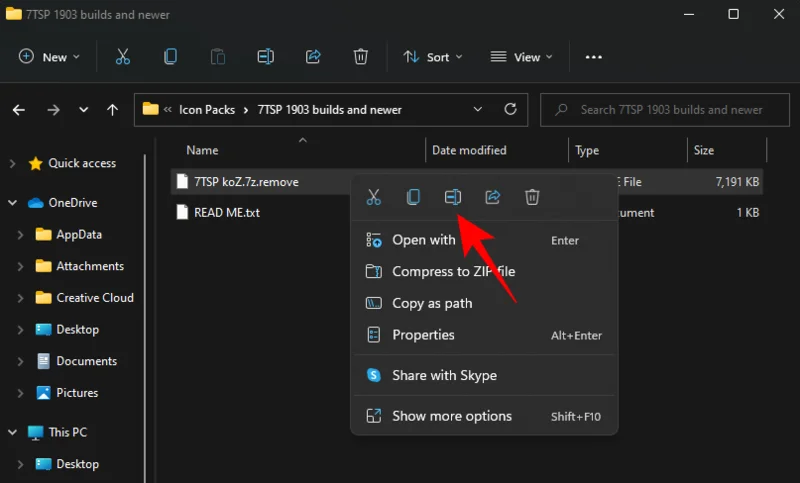The height and width of the screenshot is (483, 800).
Task: Click the search box for this folder
Action: tap(665, 110)
